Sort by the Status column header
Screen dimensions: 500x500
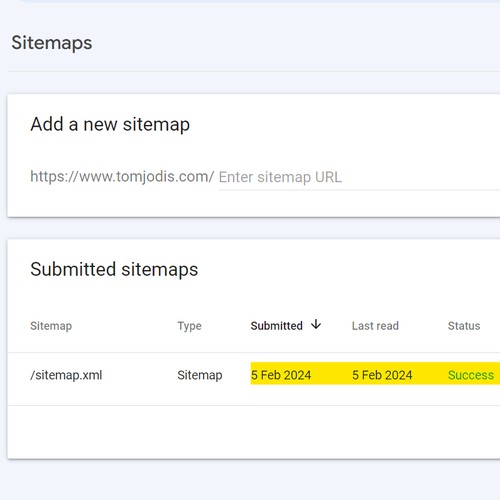tap(464, 326)
